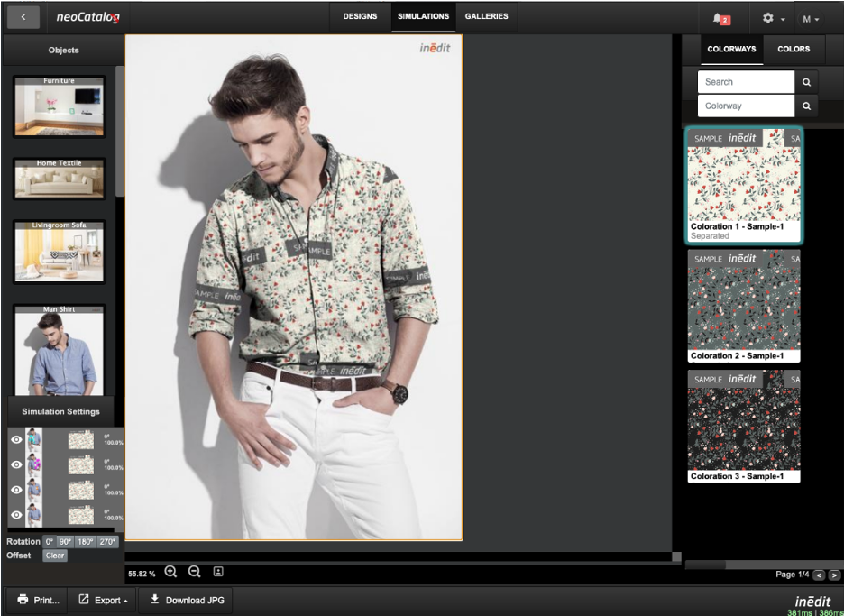Screen dimensions: 844x616
Task: Go to next colorway page
Action: coord(834,575)
